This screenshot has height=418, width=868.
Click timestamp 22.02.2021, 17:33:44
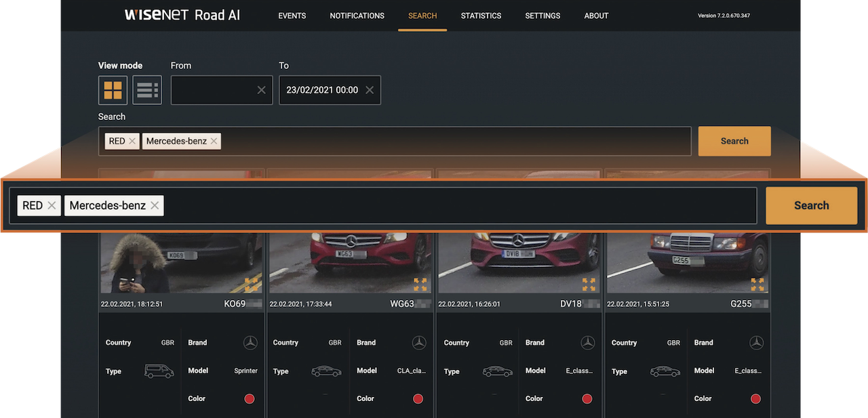[x=300, y=304]
